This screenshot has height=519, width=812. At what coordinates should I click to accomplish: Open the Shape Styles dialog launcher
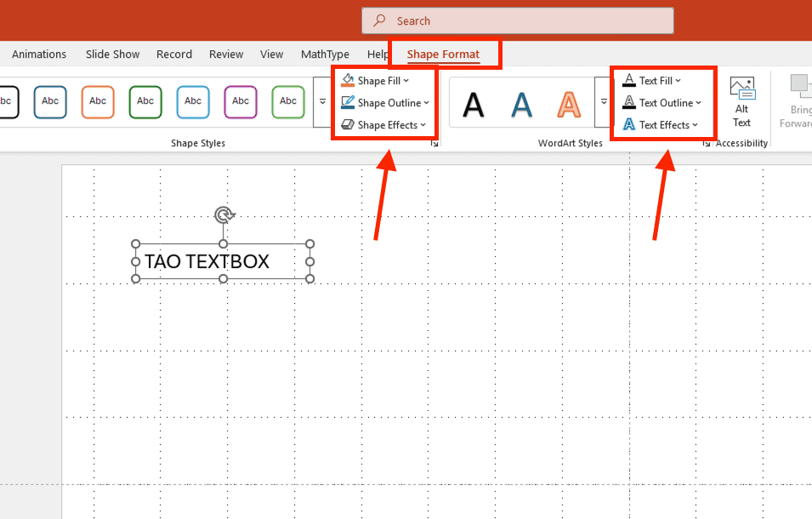[x=434, y=144]
